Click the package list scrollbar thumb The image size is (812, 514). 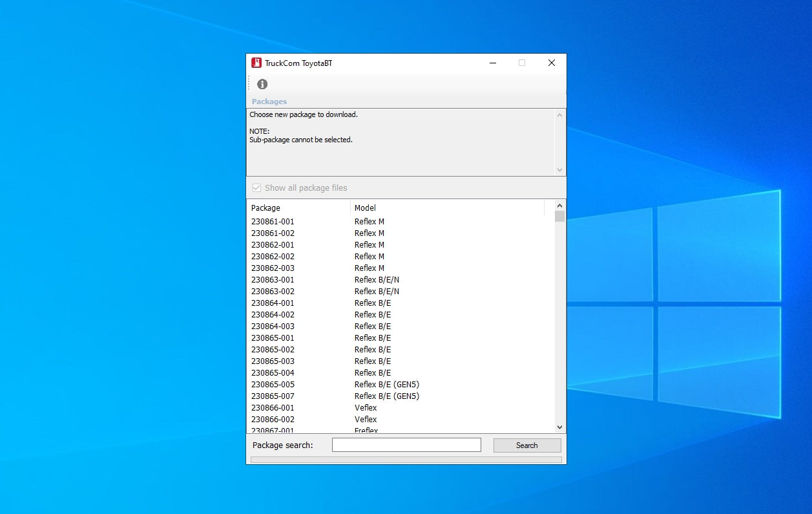point(559,217)
